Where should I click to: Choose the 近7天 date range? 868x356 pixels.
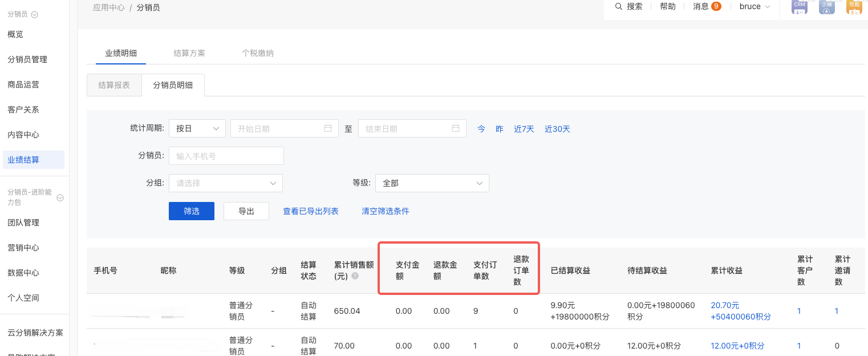[524, 129]
